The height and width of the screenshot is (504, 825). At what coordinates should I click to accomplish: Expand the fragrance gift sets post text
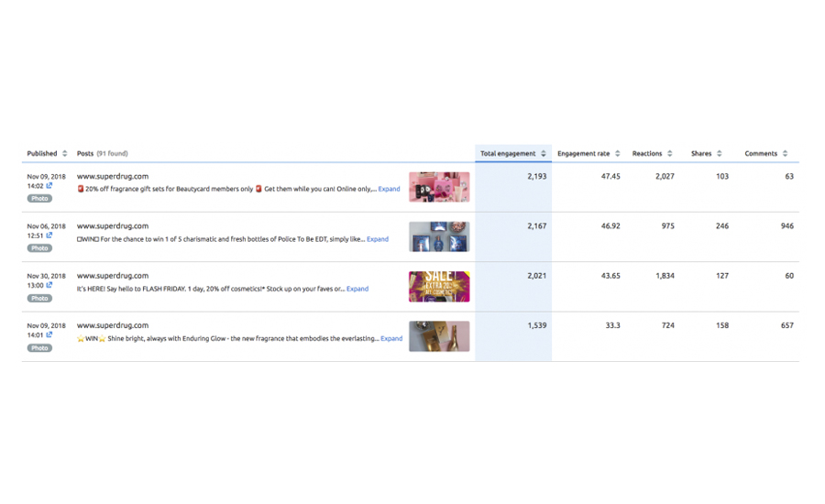tap(389, 190)
